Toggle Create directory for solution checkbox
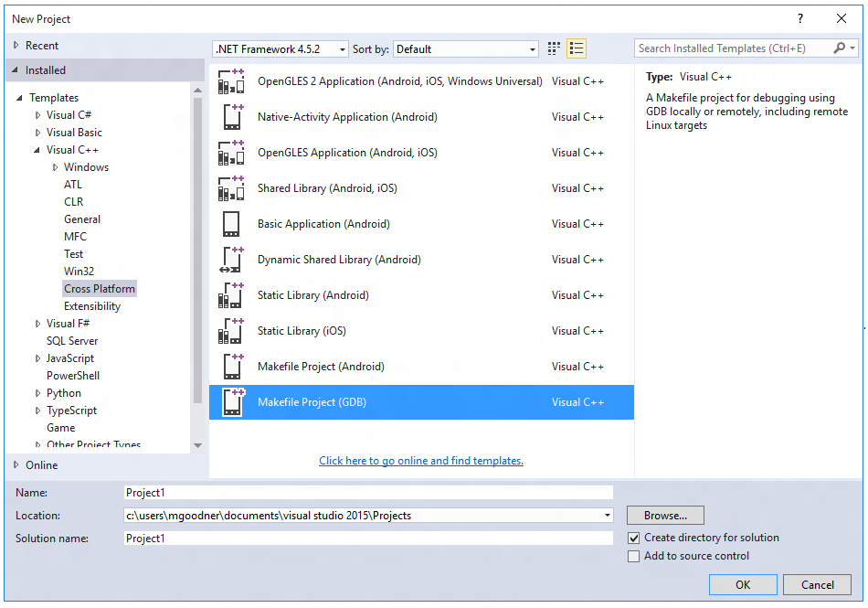The height and width of the screenshot is (608, 868). tap(634, 538)
